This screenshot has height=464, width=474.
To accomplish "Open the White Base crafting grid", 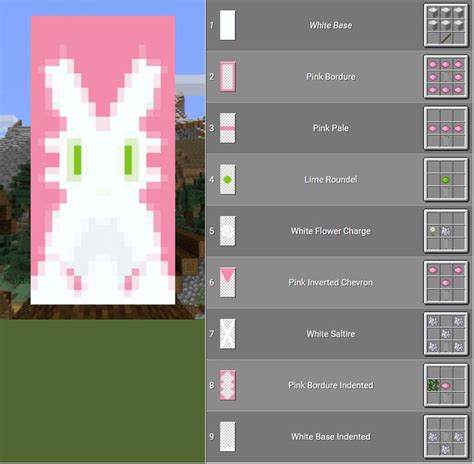I will (x=446, y=25).
